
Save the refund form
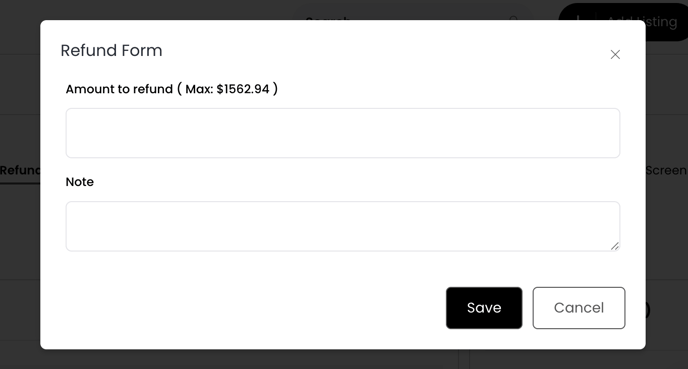(484, 308)
